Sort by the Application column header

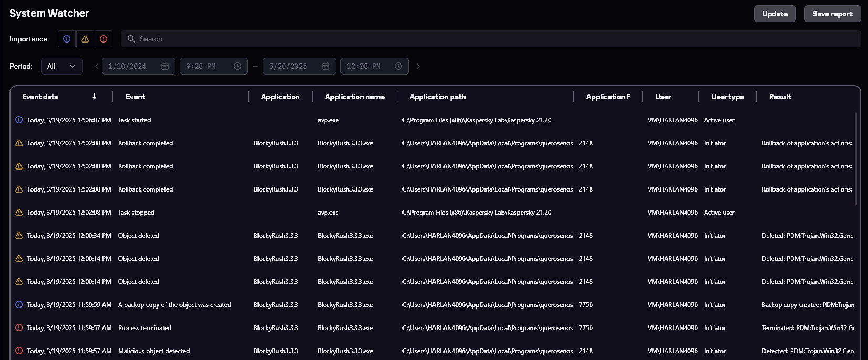pos(280,97)
